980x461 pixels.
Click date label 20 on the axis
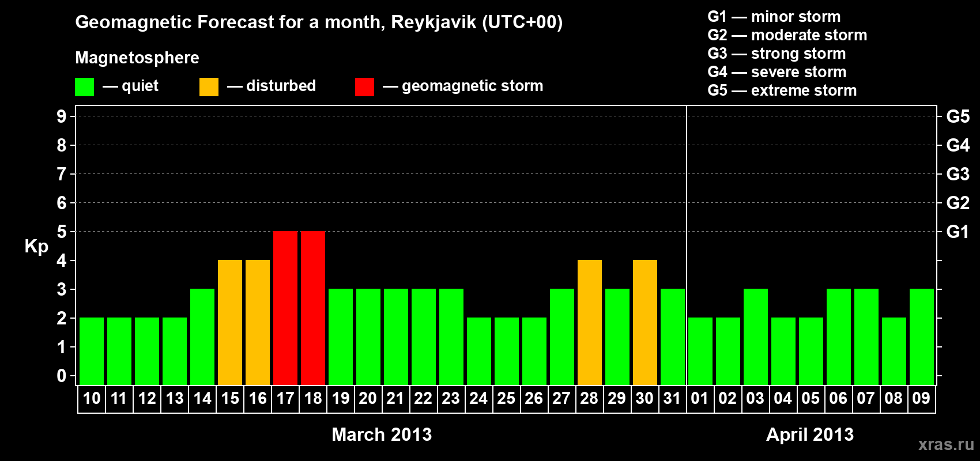click(x=368, y=398)
